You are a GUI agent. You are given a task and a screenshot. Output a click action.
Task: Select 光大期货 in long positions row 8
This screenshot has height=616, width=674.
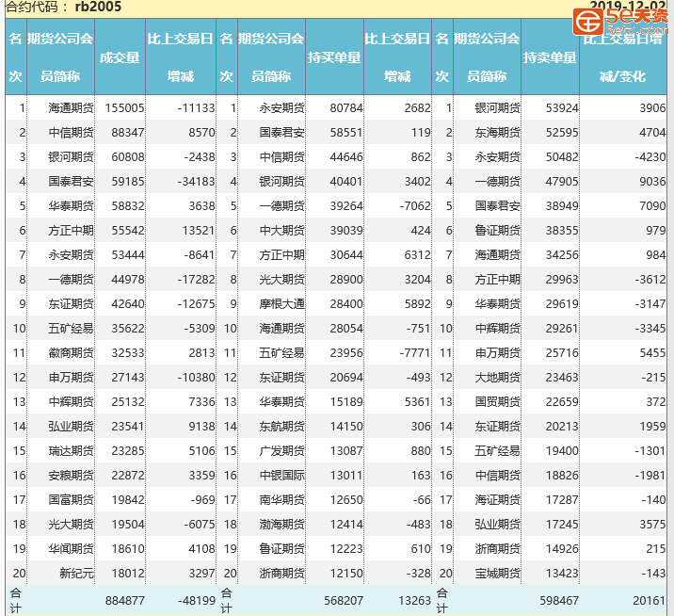(282, 280)
